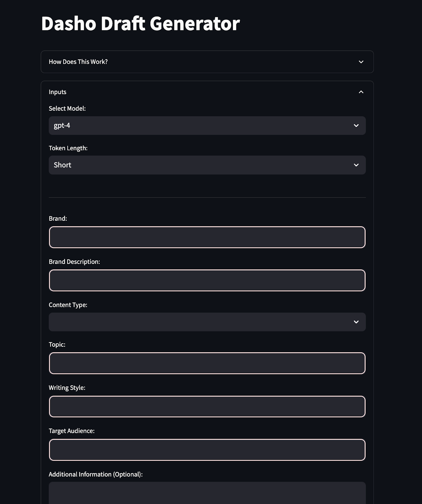Image resolution: width=422 pixels, height=504 pixels.
Task: Focus the Brand input field
Action: point(207,237)
